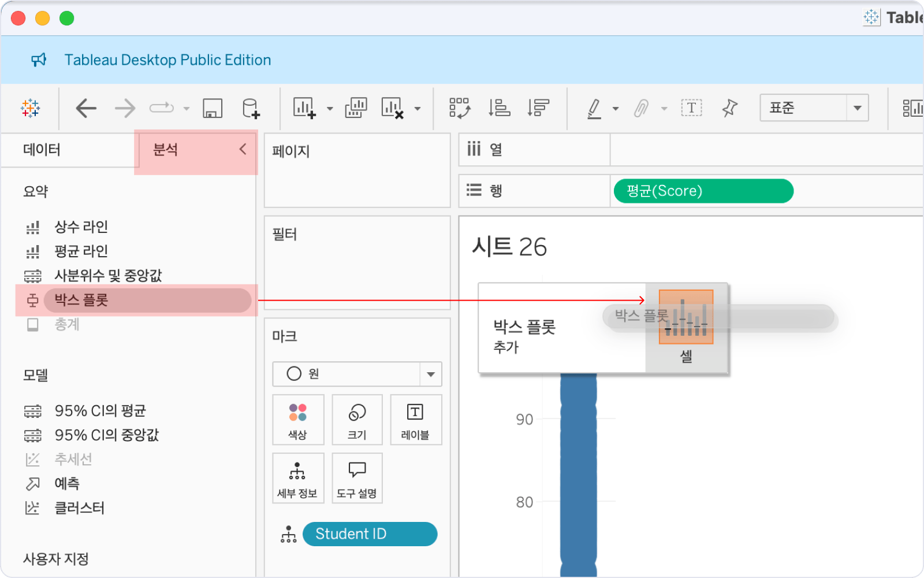Click the Tableau logo start page icon
Viewport: 924px width, 578px height.
(x=30, y=108)
